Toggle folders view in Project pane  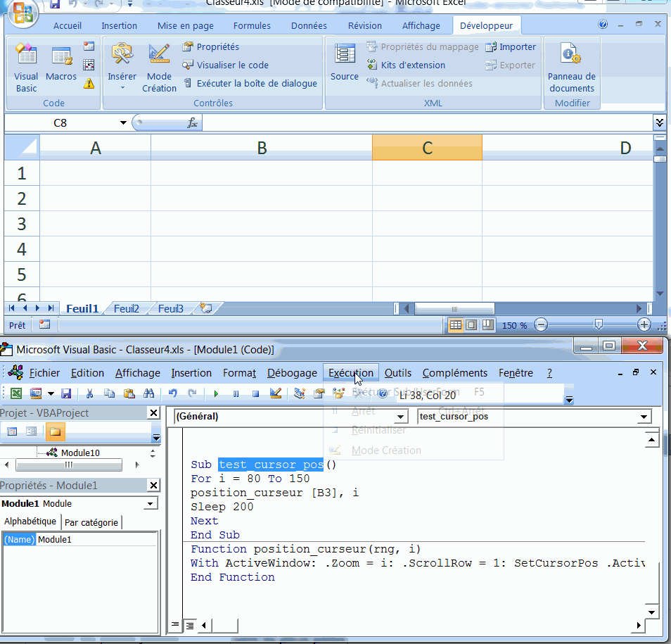[x=55, y=431]
